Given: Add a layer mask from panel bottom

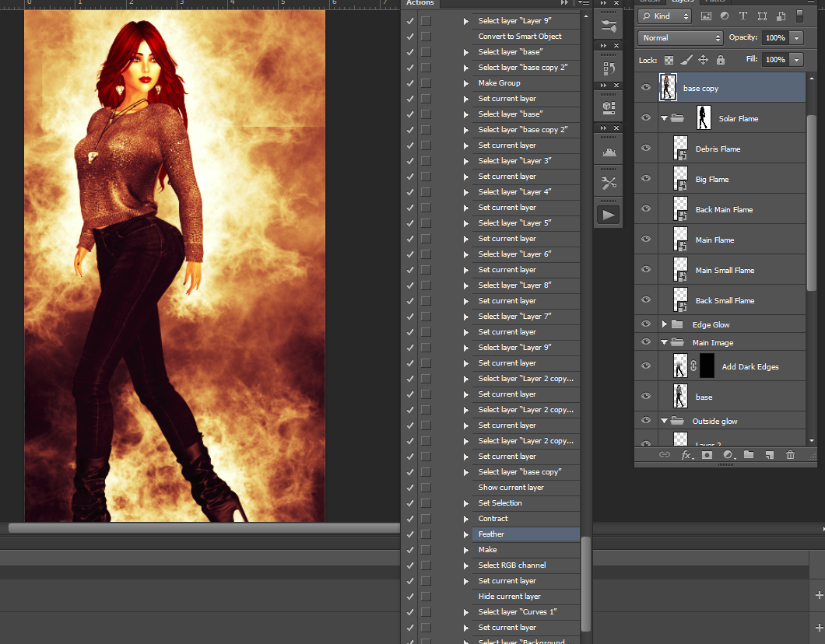Looking at the screenshot, I should click(x=707, y=455).
